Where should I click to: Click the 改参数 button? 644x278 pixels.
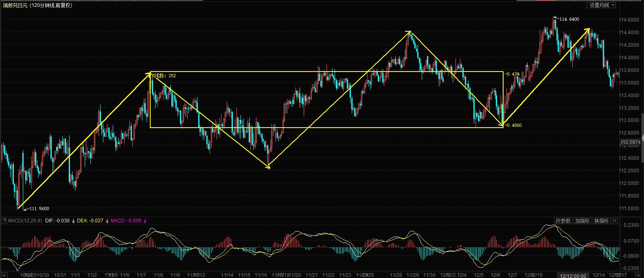[x=563, y=221]
